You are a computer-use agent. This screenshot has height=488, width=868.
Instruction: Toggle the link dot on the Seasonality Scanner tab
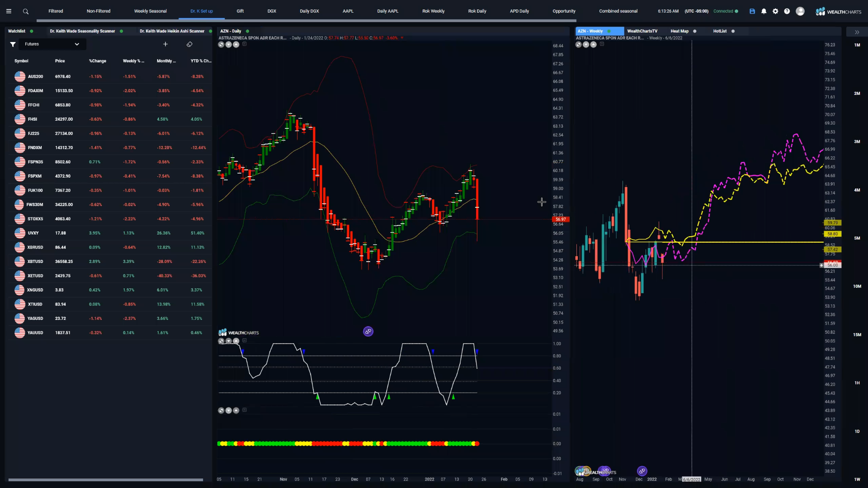pos(121,31)
